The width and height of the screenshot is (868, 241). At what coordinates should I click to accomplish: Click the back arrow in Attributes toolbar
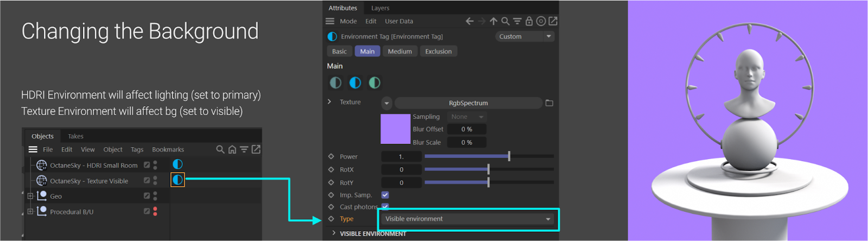point(469,21)
